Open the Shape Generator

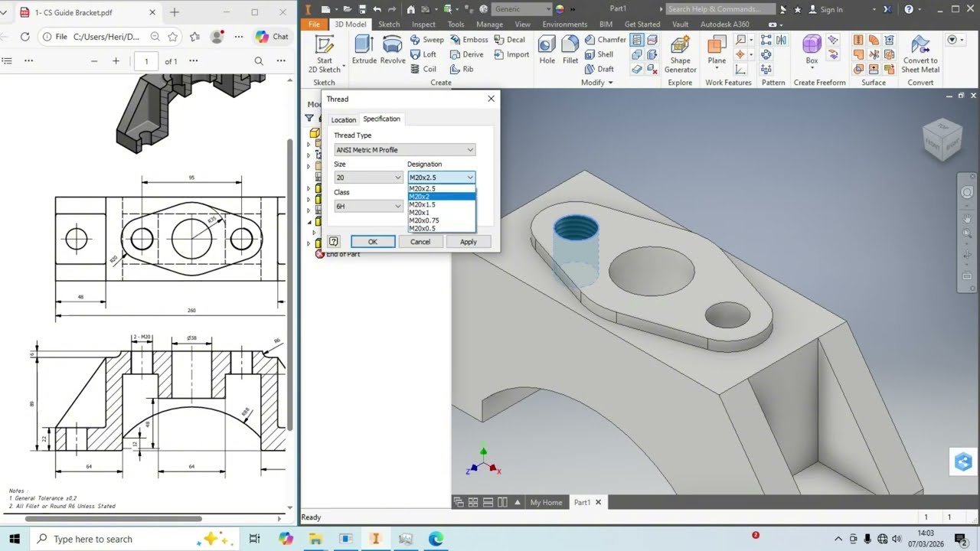(680, 54)
